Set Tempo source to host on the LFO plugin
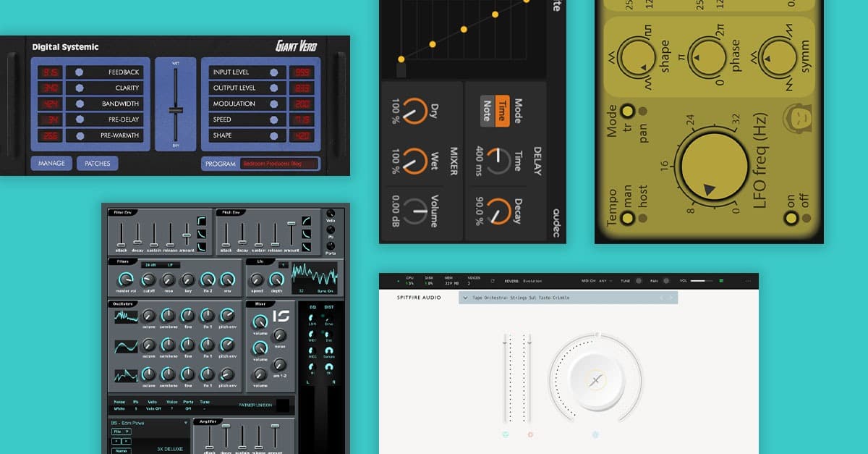The height and width of the screenshot is (454, 868). tap(642, 218)
